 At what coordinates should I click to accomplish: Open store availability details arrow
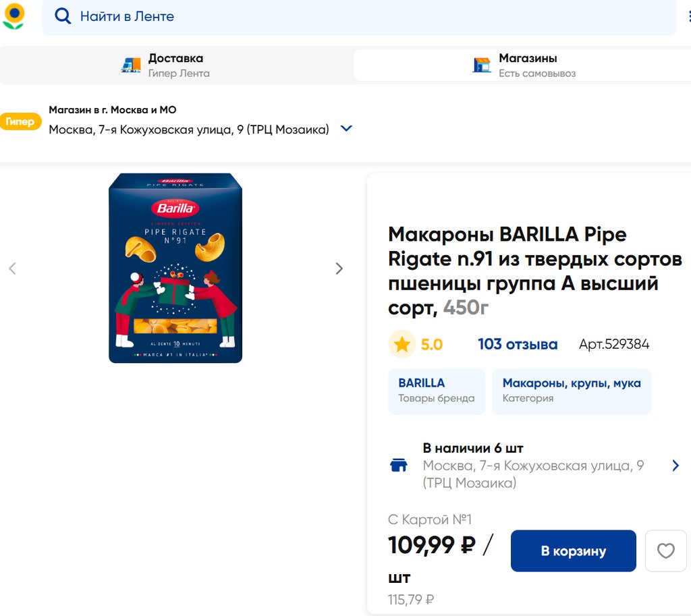click(675, 466)
